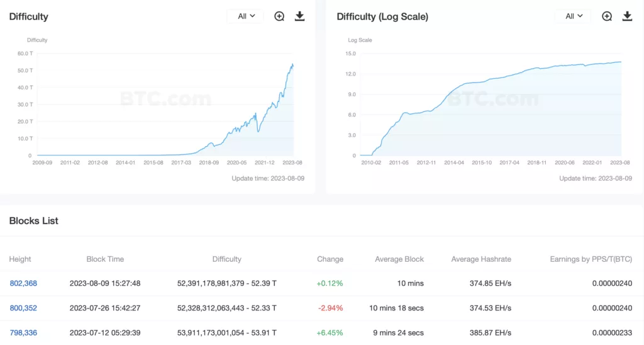Image resolution: width=644 pixels, height=345 pixels.
Task: Click the -2.94% change value
Action: [x=331, y=308]
